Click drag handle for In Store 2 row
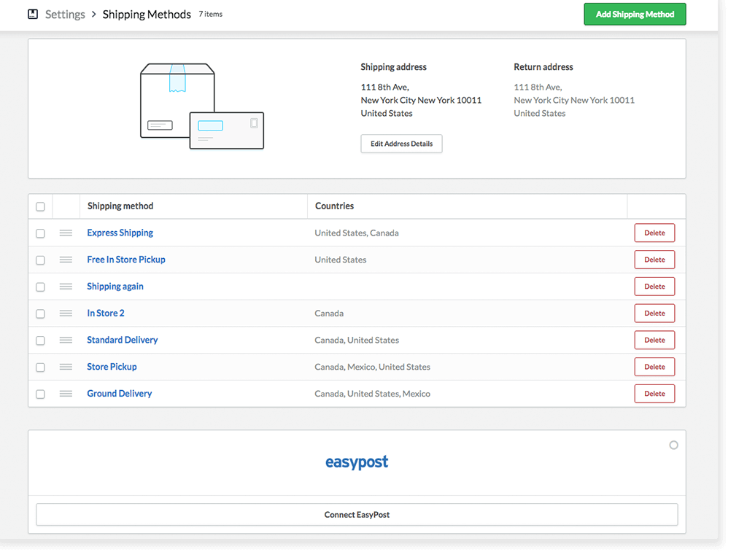Screen dimensions: 747x560 [66, 313]
